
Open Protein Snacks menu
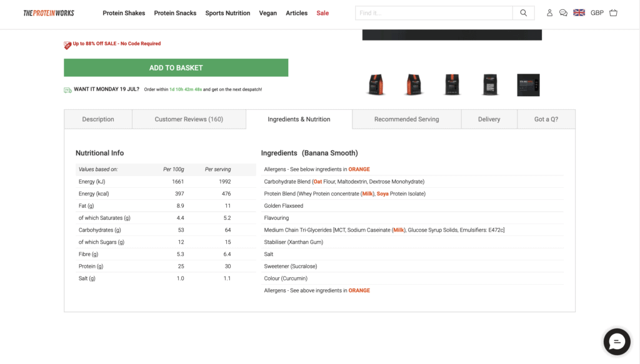click(175, 13)
